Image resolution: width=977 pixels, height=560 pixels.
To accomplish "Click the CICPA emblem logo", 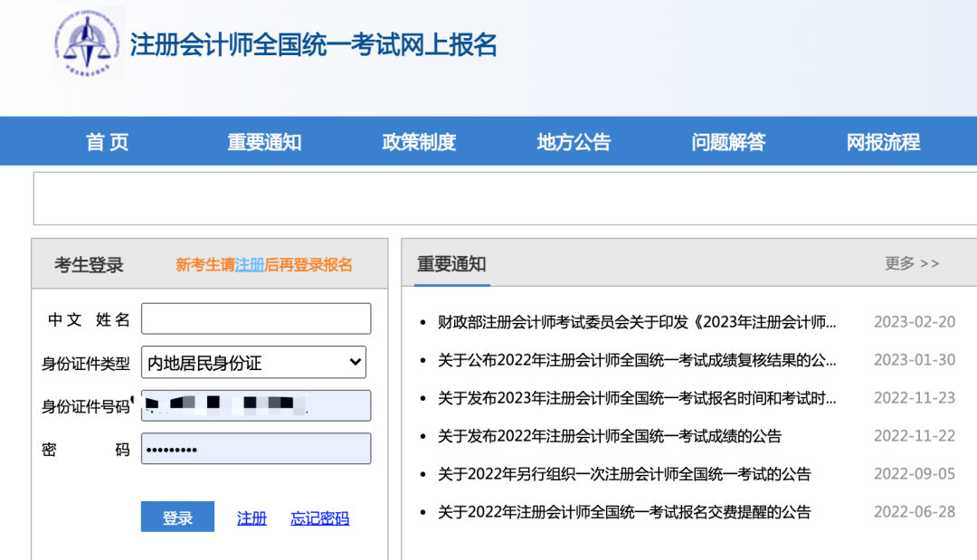I will point(87,43).
